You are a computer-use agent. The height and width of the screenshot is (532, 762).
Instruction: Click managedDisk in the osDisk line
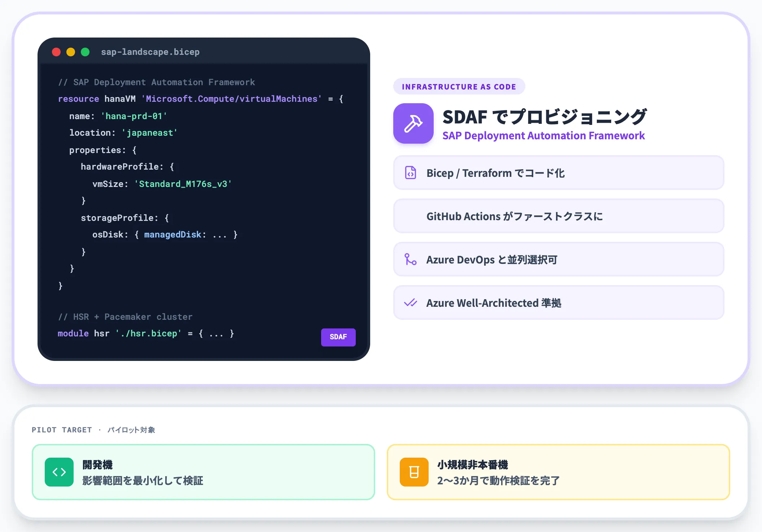(172, 235)
